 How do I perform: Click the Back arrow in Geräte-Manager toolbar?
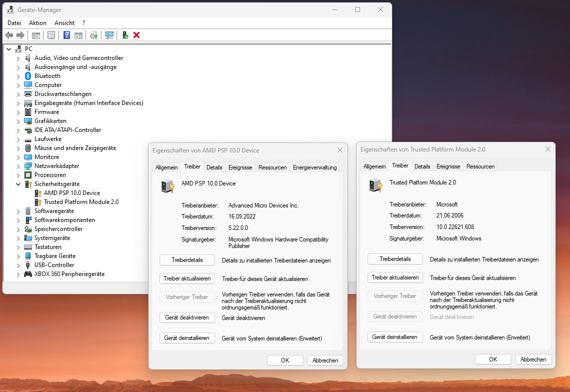pyautogui.click(x=9, y=35)
